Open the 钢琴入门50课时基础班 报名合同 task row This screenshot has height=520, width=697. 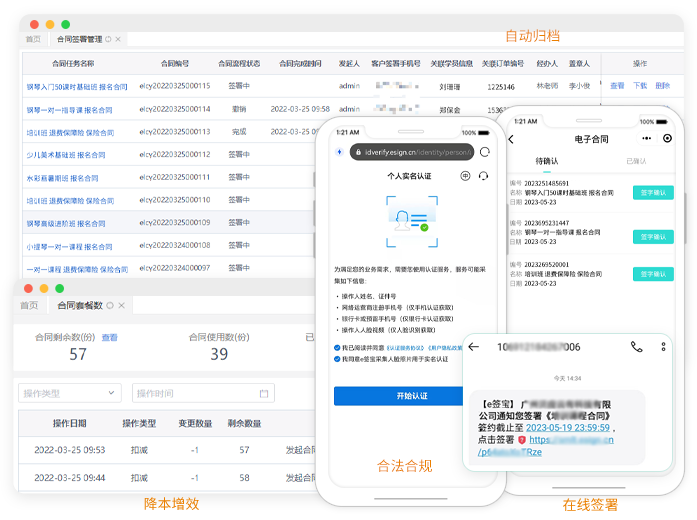click(x=76, y=87)
